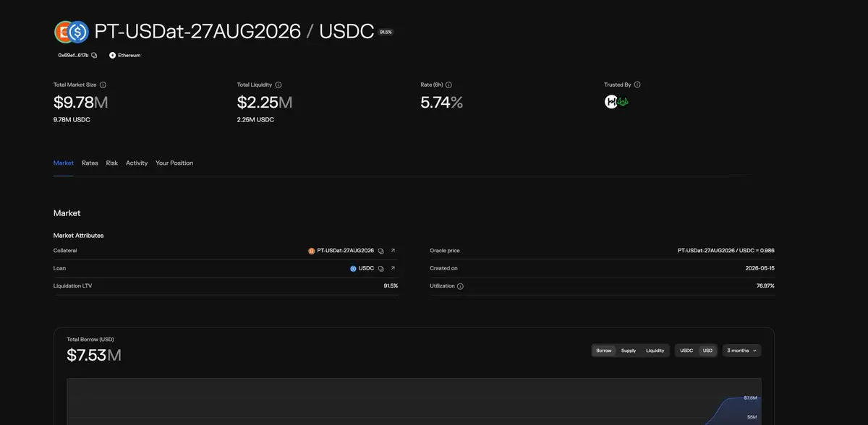
Task: Click the 91.5% LLTV badge in title
Action: pos(386,32)
